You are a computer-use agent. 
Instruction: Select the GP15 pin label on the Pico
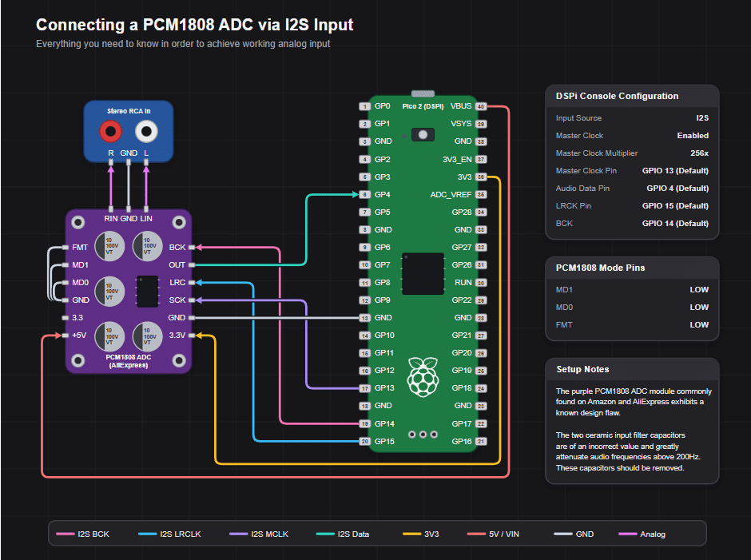pos(384,441)
